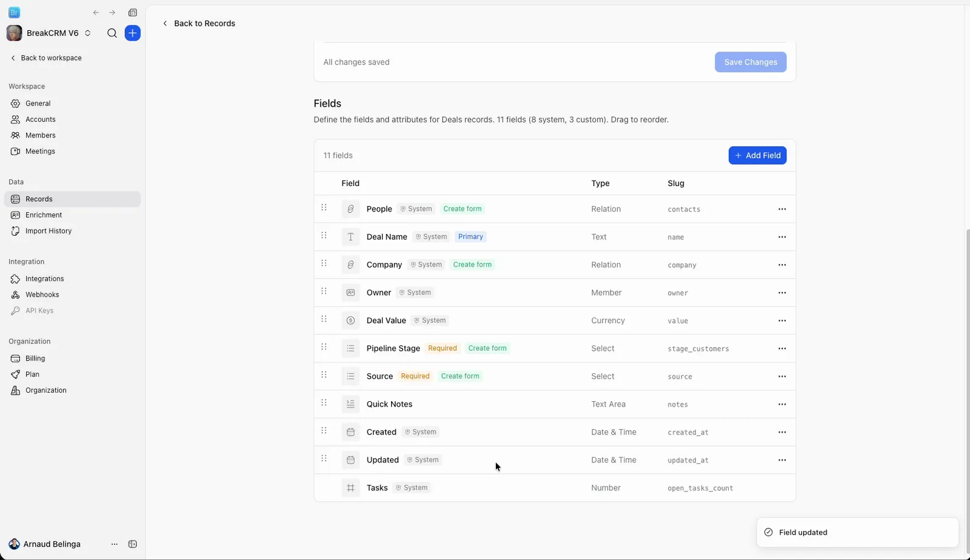Open the search icon in sidebar header

coord(112,33)
